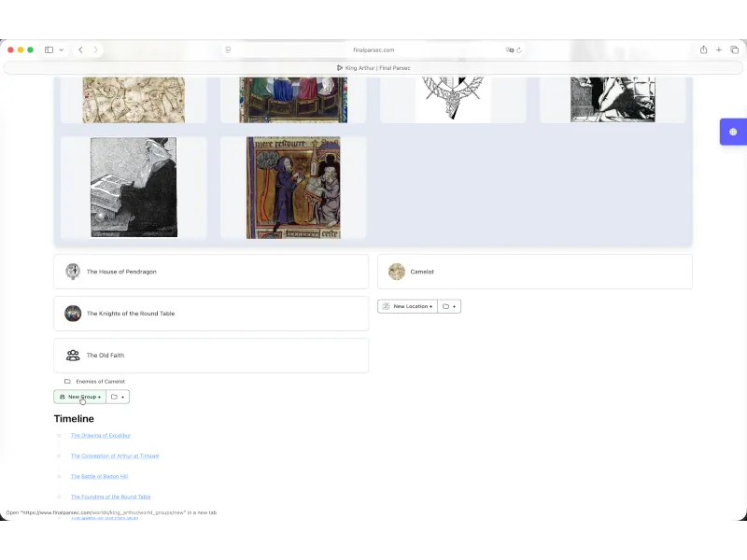Toggle the marker beside The Battle of Badon Hill

59,476
